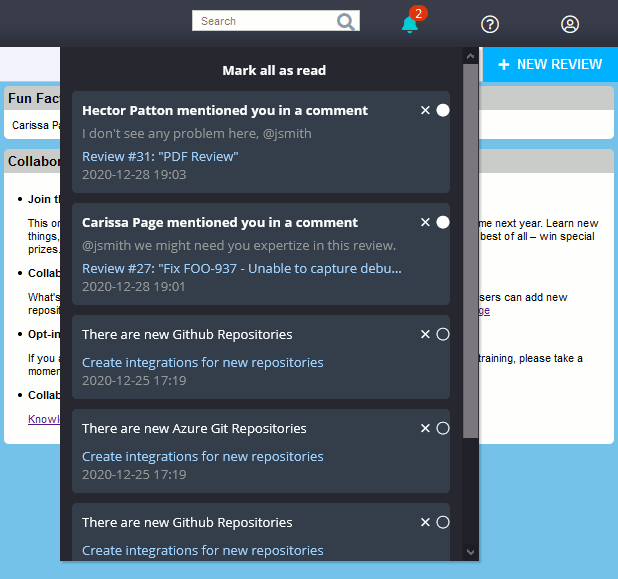The width and height of the screenshot is (618, 579).
Task: Click the search magnifier icon
Action: 346,21
